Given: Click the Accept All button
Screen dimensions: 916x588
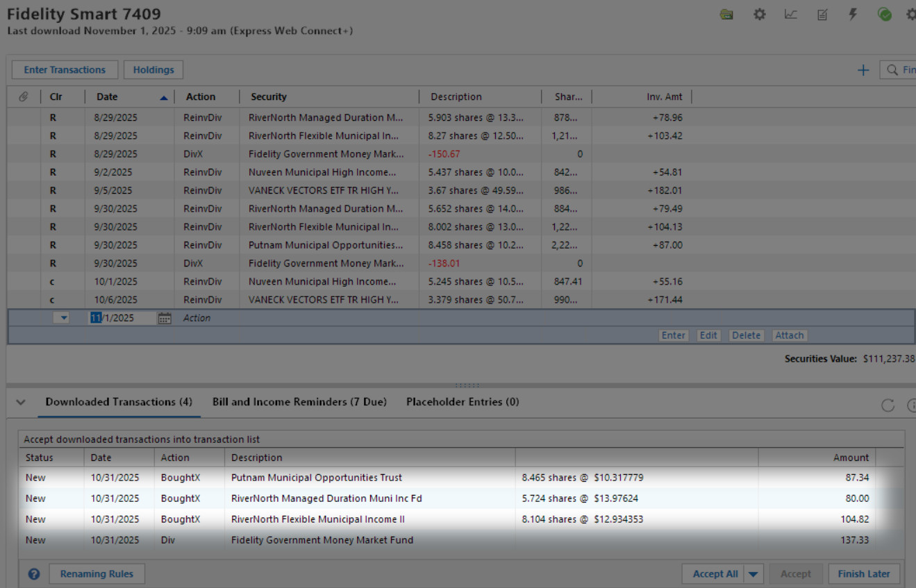Looking at the screenshot, I should (x=715, y=574).
